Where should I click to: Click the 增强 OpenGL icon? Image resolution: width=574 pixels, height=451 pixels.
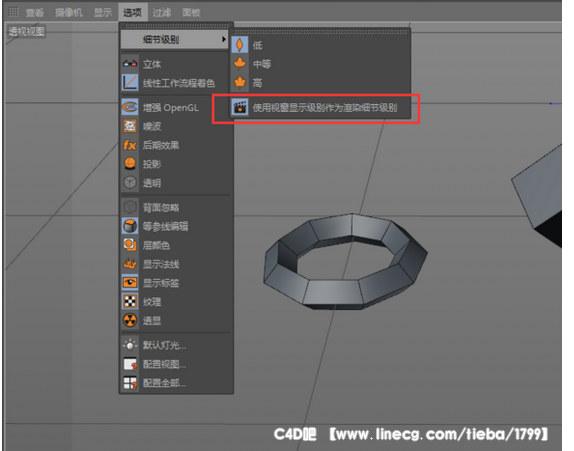click(x=130, y=107)
